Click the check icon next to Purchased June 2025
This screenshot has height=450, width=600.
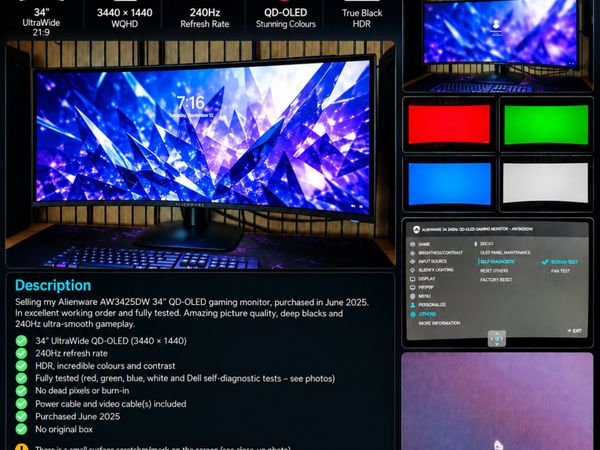(x=21, y=416)
